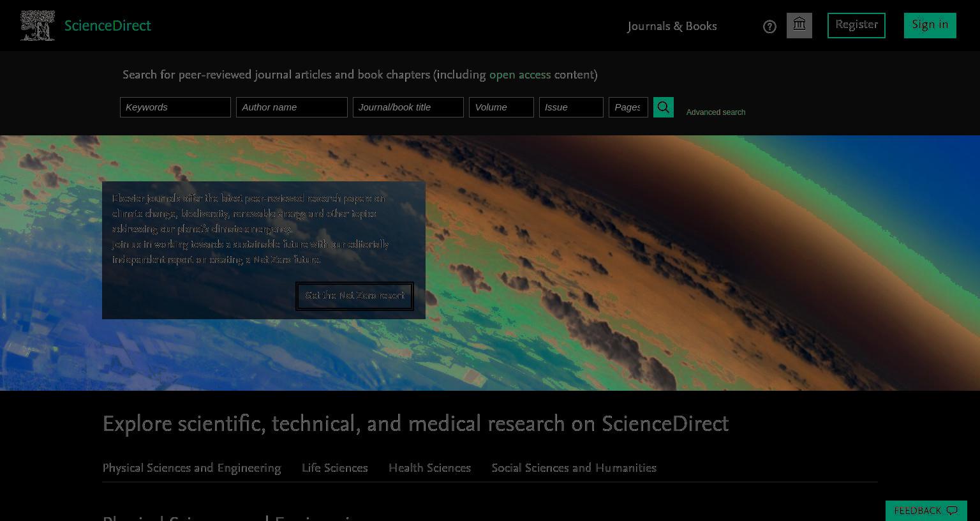Click the Elsevier tree logo
Screen dimensions: 980x521
click(37, 26)
